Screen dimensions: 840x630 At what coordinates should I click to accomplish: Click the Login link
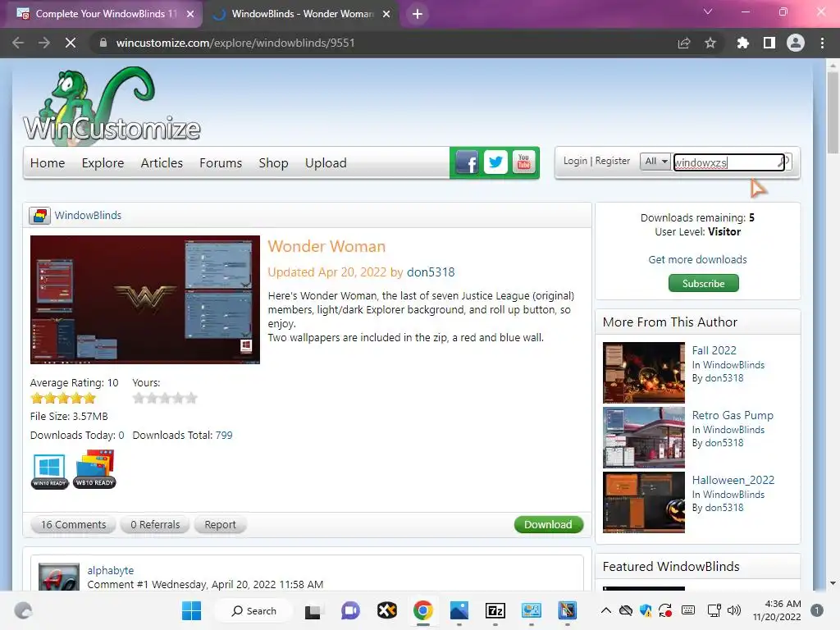coord(575,161)
